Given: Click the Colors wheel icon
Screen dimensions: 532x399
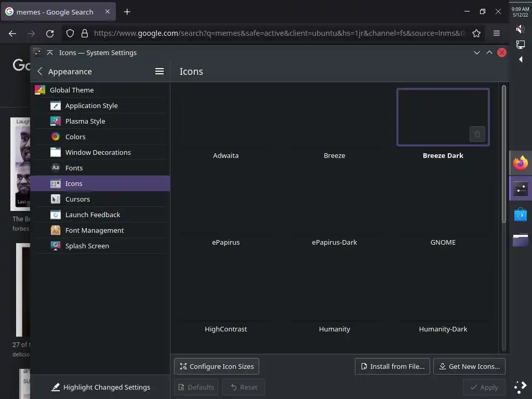Looking at the screenshot, I should coord(55,137).
